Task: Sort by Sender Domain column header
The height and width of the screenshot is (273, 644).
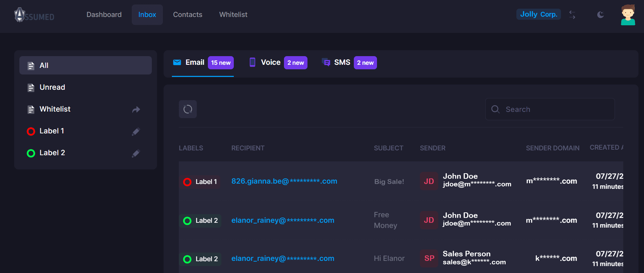Action: [552, 148]
